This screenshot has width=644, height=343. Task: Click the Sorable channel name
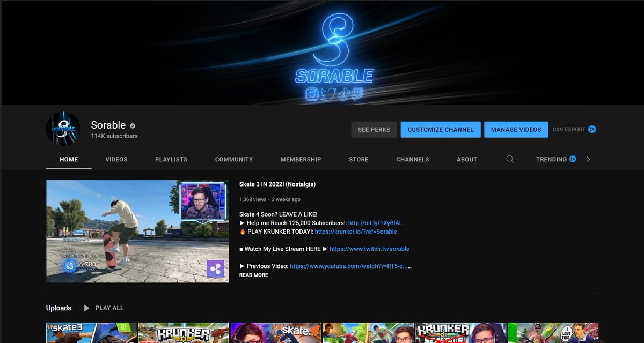pos(108,125)
